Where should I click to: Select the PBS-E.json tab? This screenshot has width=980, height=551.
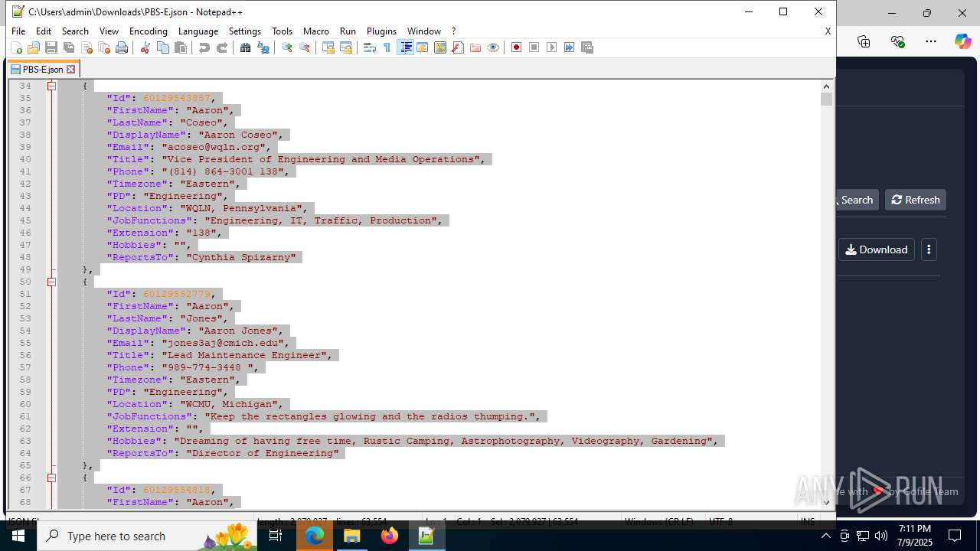(43, 69)
